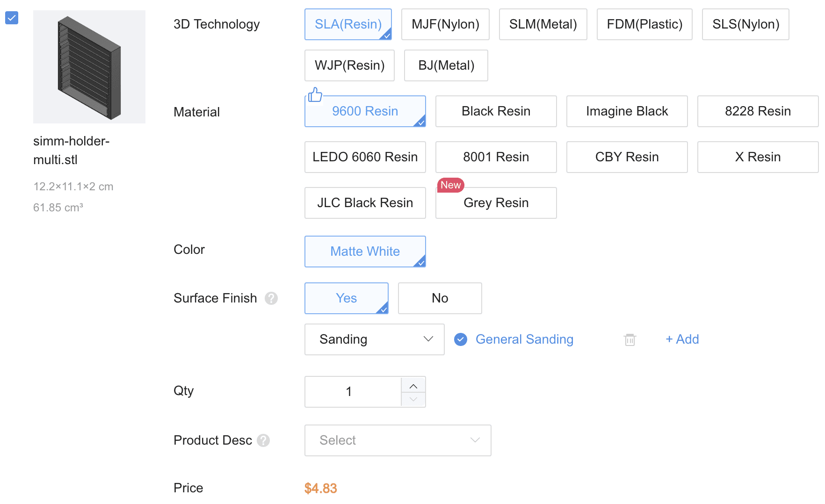The height and width of the screenshot is (504, 825).
Task: Expand the Product Desc Select dropdown
Action: [x=398, y=440]
